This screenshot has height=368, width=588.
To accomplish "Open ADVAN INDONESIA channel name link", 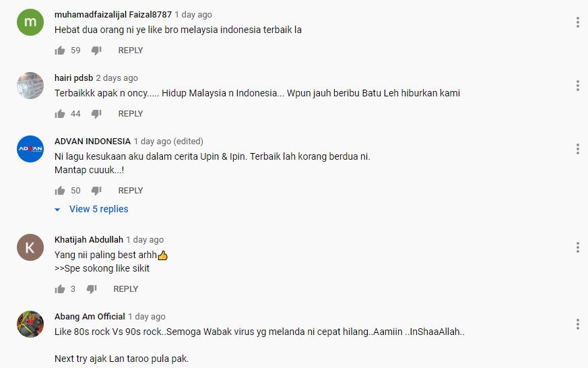I will point(92,142).
